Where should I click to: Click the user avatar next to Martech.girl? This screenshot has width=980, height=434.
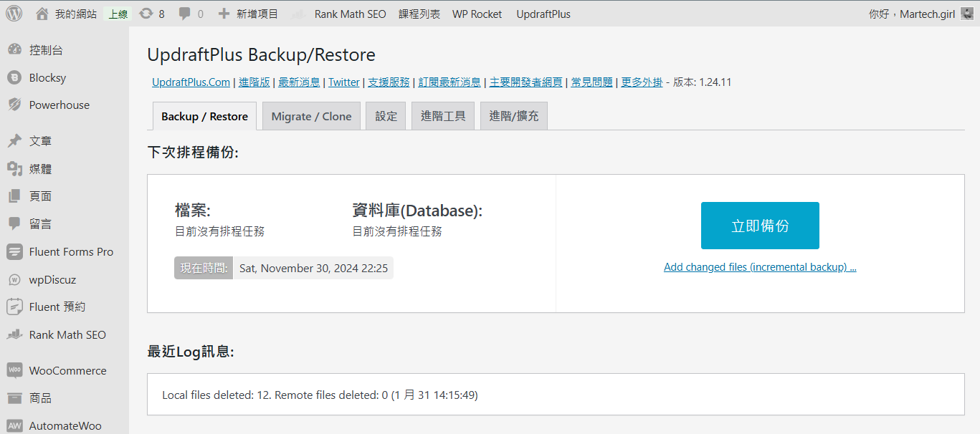[967, 14]
